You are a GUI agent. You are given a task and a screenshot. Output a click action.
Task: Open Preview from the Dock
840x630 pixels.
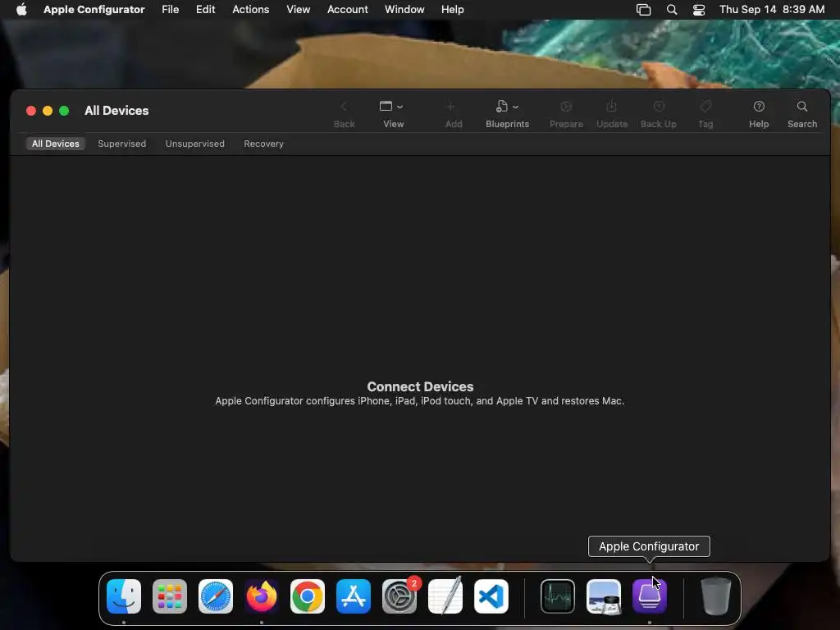coord(604,596)
